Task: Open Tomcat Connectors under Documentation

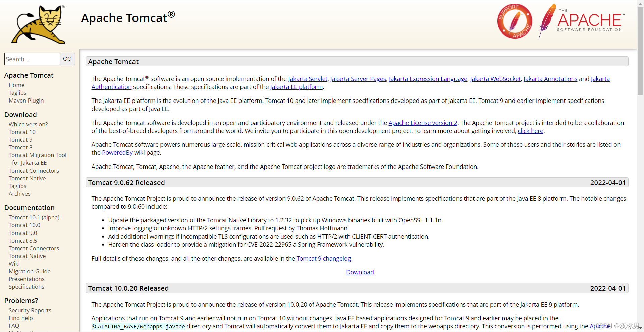Action: pos(34,248)
